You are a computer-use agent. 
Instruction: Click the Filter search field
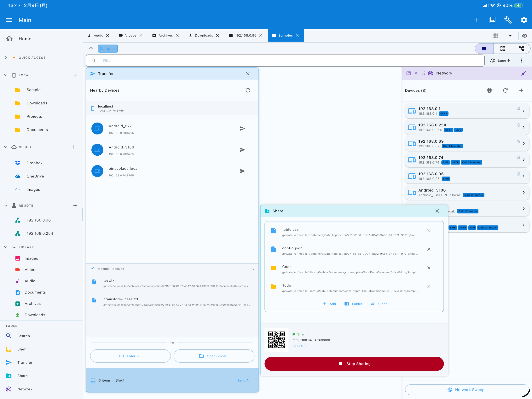(289, 61)
